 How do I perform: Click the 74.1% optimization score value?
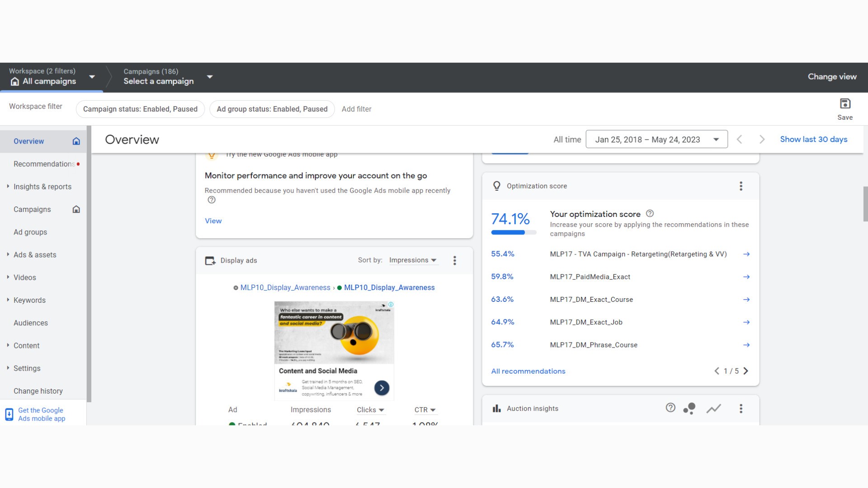510,219
